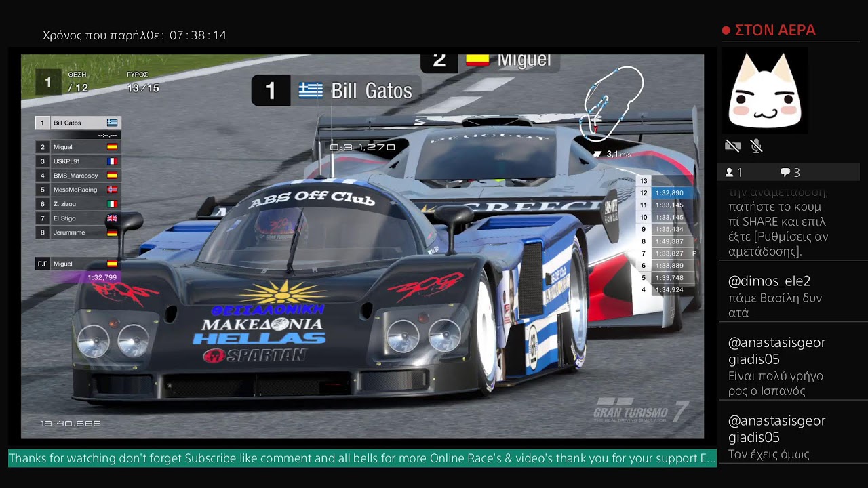This screenshot has height=488, width=868.
Task: Click the wind speed 3.1 m/s reading
Action: [618, 155]
